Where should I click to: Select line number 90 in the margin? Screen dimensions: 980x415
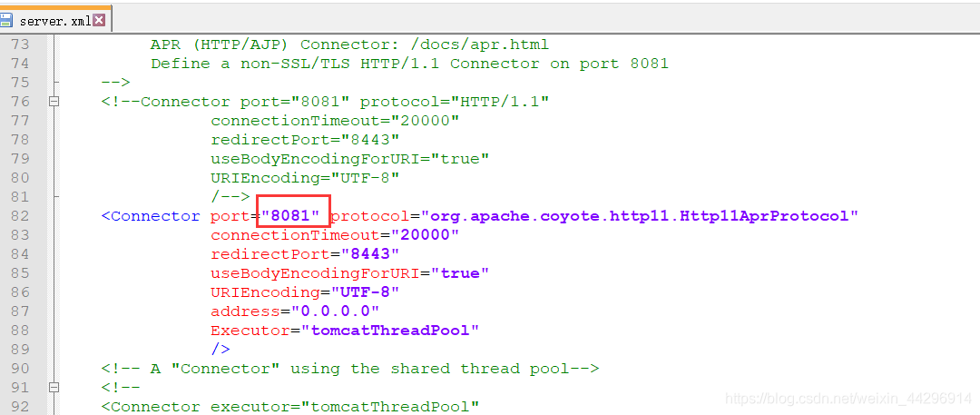(21, 369)
